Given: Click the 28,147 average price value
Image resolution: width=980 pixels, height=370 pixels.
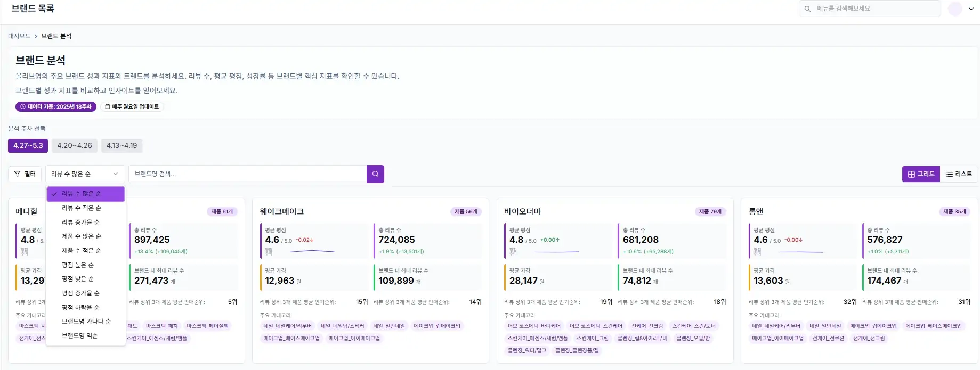Looking at the screenshot, I should (523, 281).
